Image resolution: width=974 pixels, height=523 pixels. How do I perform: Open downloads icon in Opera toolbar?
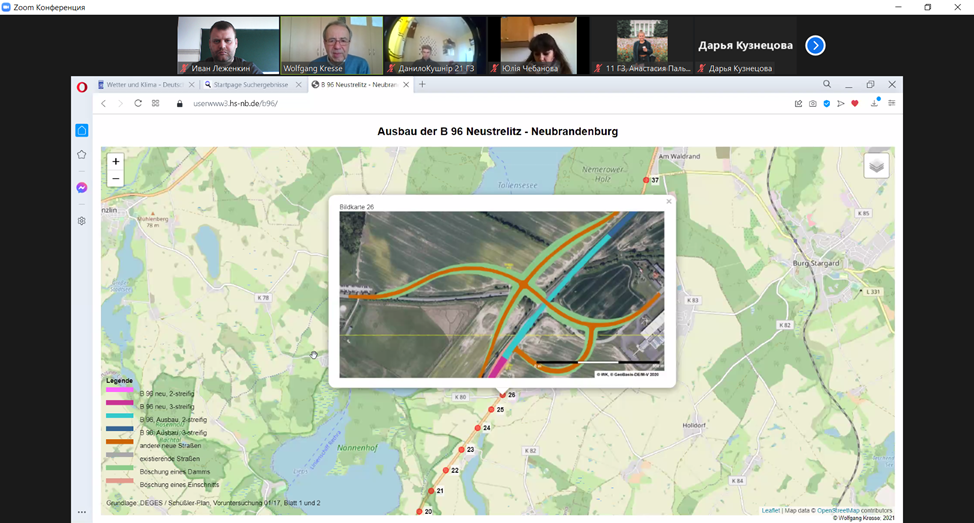(x=875, y=103)
